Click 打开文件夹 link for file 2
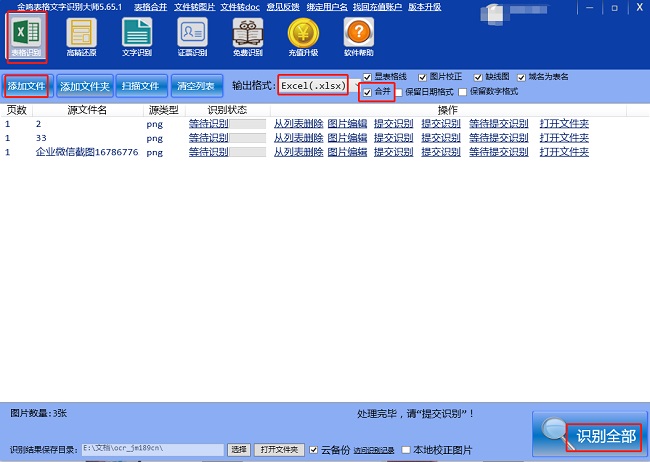The height and width of the screenshot is (462, 650). (x=564, y=124)
